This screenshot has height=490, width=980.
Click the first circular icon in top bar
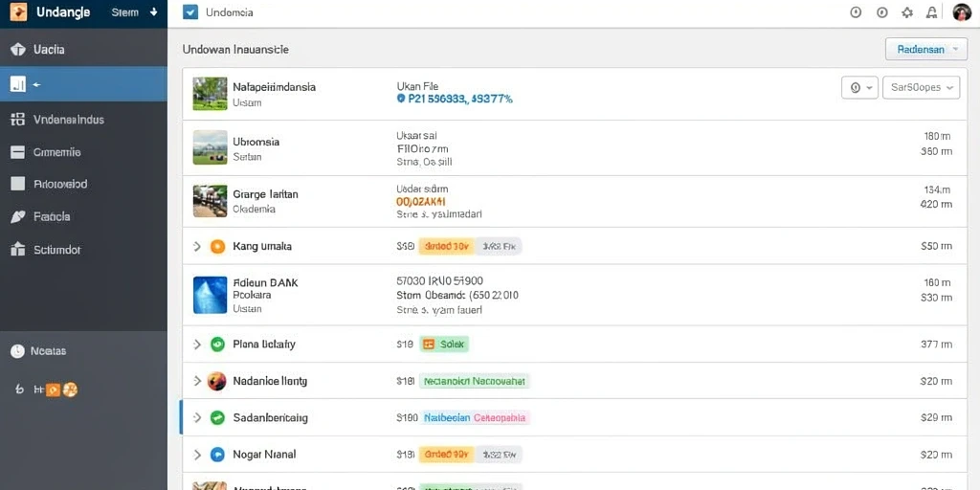click(x=857, y=12)
